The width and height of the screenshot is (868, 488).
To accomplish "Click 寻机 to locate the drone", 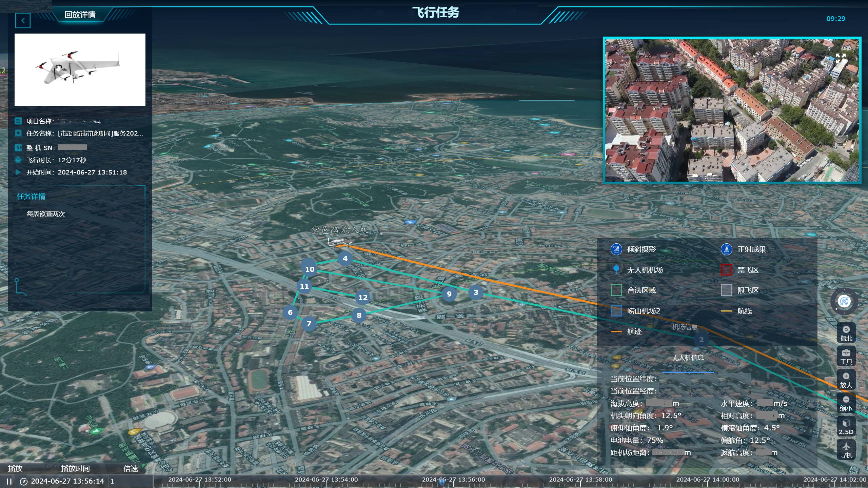I will coord(846,450).
